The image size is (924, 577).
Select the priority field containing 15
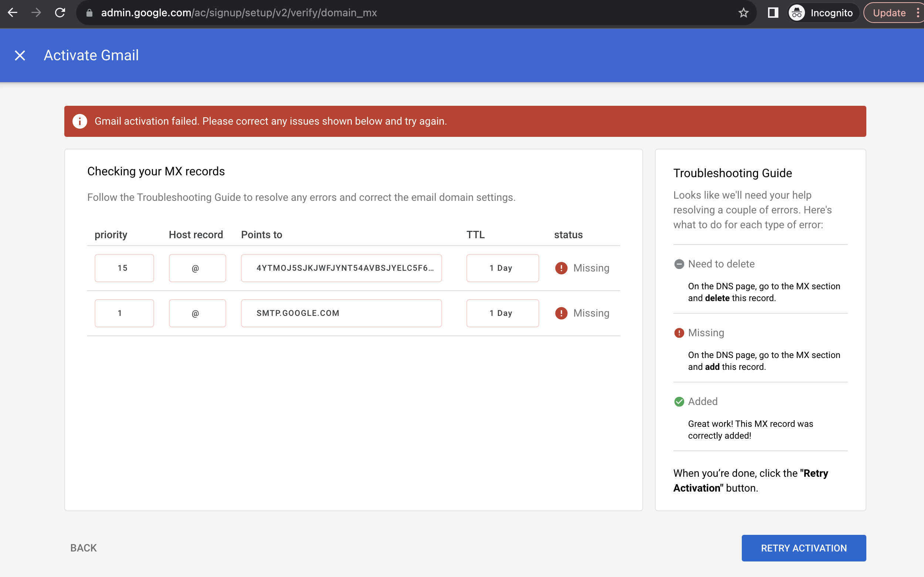pyautogui.click(x=123, y=268)
